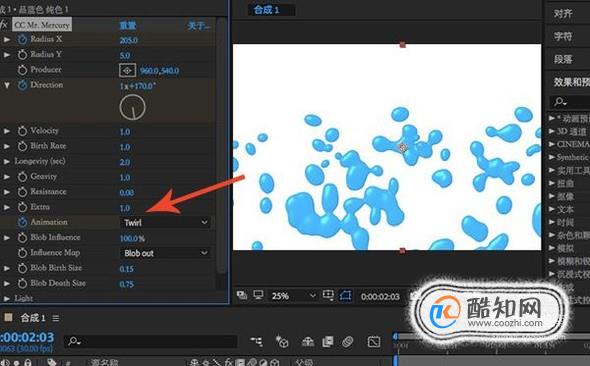This screenshot has height=366, width=590.
Task: Toggle the Gravity stopwatch icon
Action: point(22,177)
